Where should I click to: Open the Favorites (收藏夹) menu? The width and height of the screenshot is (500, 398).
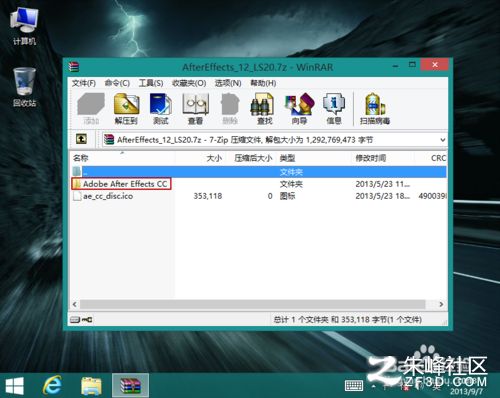[x=189, y=83]
